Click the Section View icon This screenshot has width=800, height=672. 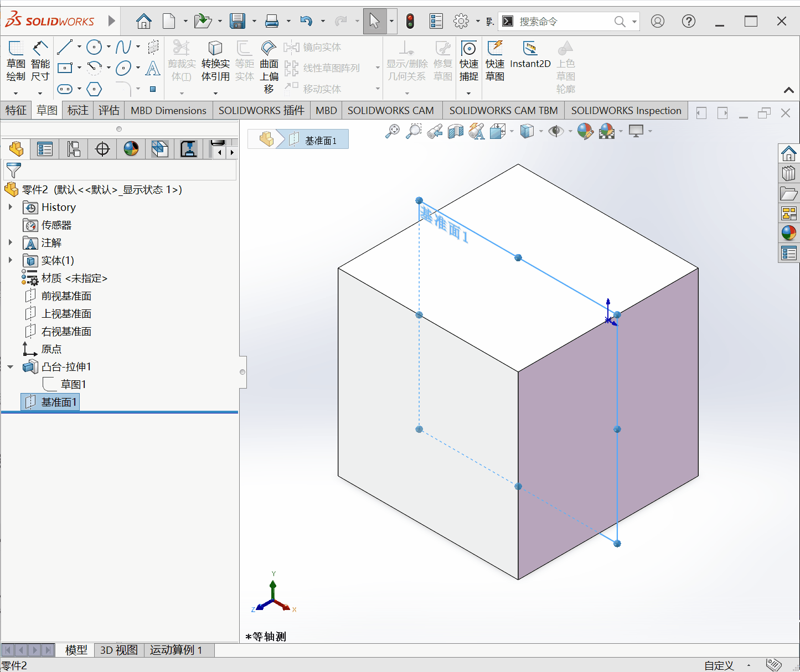[x=456, y=131]
